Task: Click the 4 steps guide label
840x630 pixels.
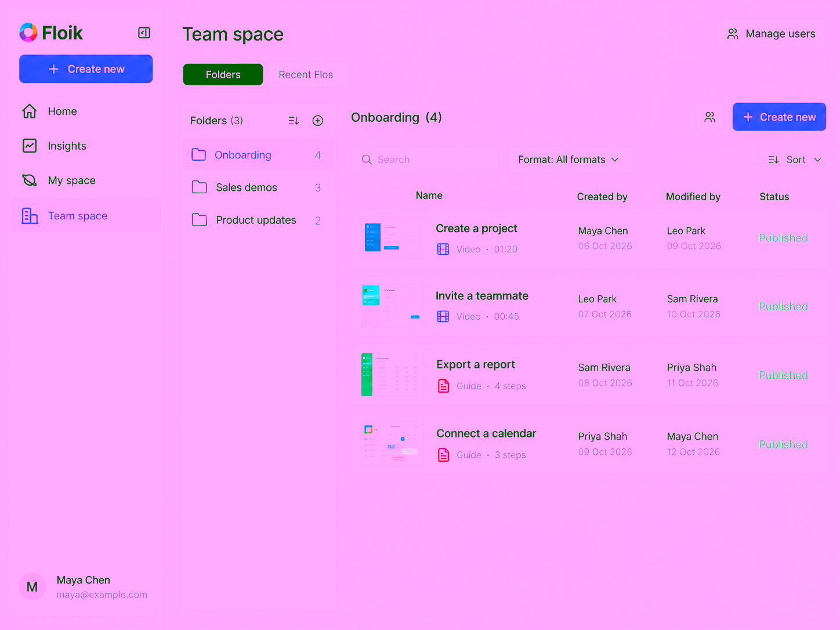Action: (x=510, y=386)
